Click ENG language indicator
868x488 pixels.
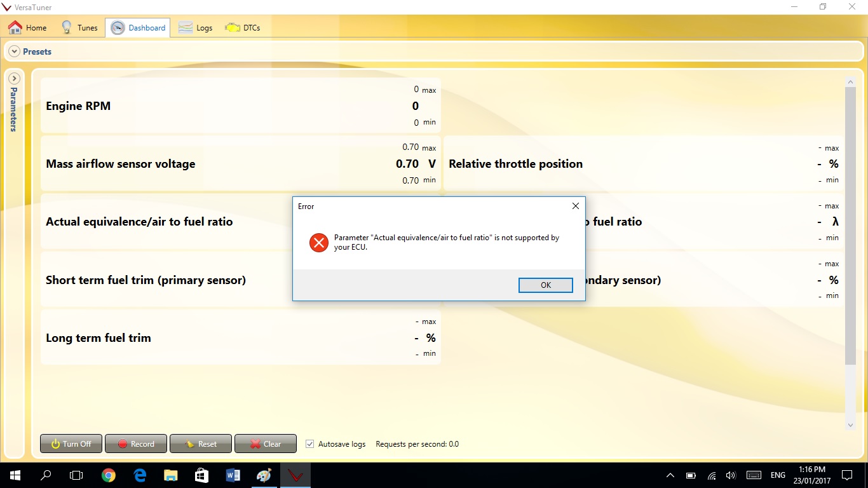(778, 475)
